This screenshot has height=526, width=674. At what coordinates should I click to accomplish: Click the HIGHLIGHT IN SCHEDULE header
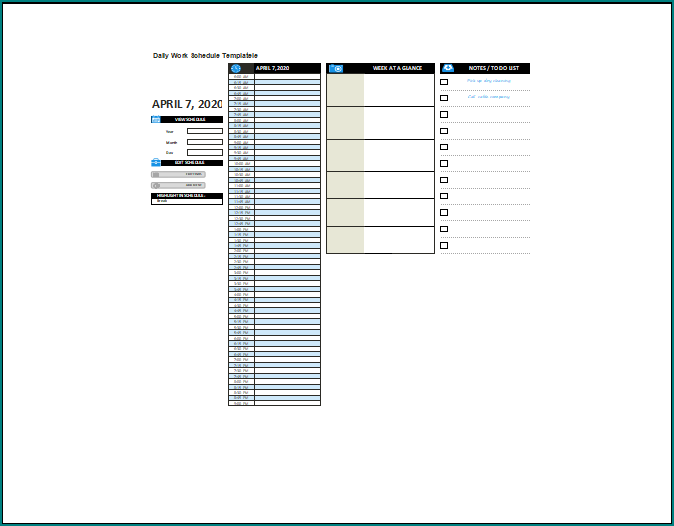(x=187, y=196)
